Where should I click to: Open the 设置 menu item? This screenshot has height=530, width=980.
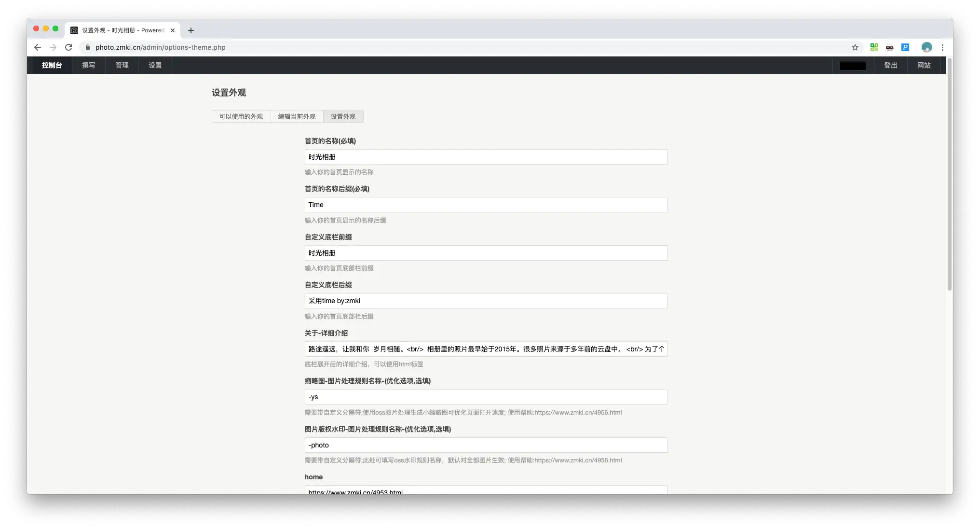[x=155, y=65]
